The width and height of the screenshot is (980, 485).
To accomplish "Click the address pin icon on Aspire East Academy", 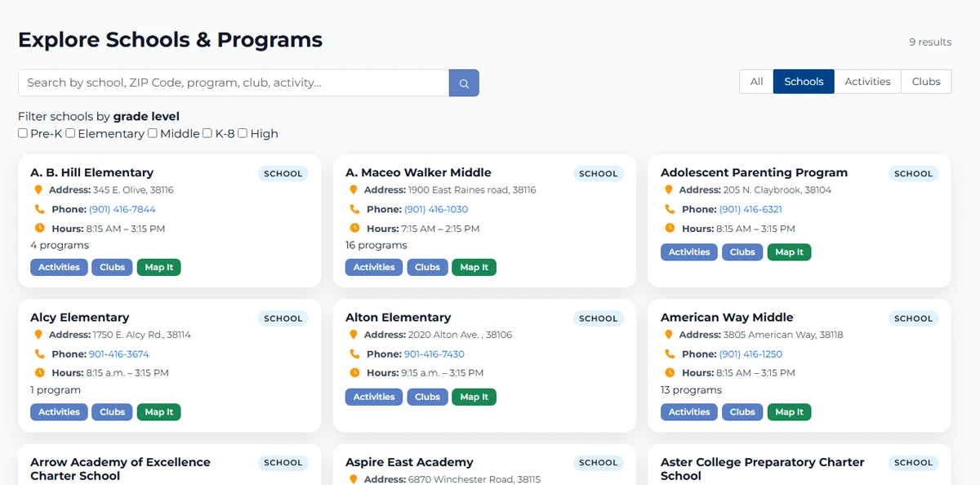I will [354, 479].
